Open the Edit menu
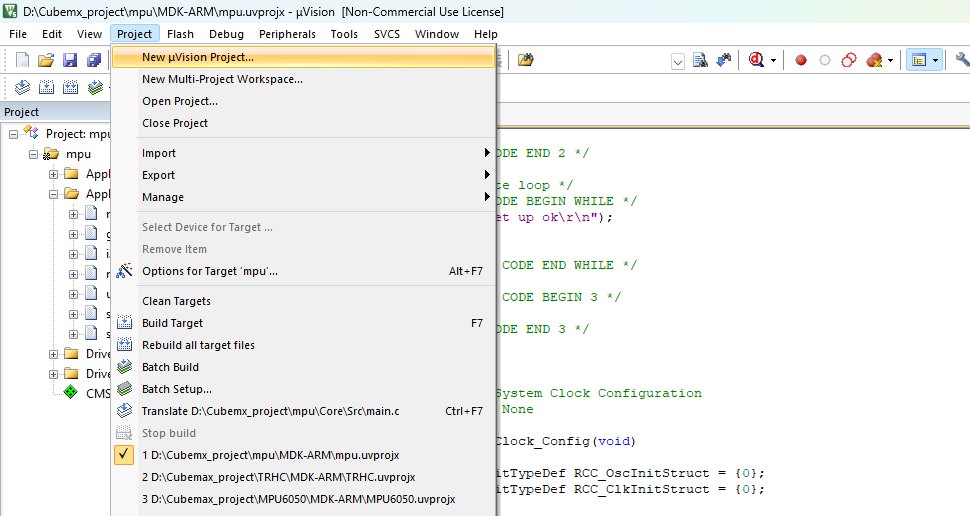 point(52,34)
